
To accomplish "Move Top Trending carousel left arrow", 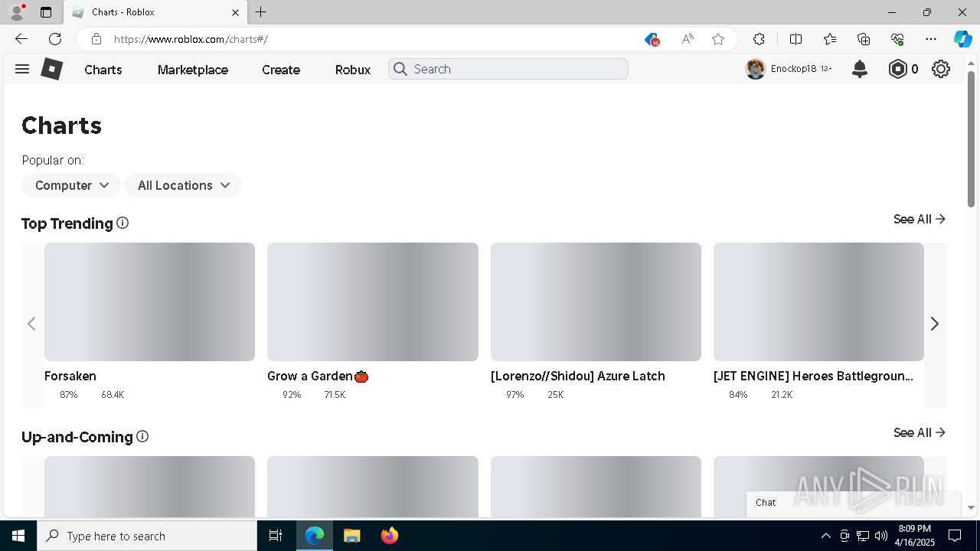I will pos(31,324).
